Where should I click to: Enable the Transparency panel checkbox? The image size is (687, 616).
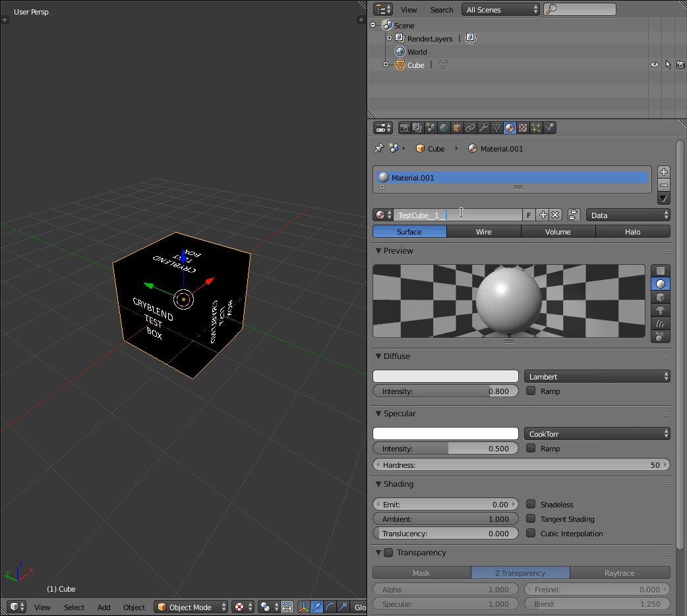tap(388, 553)
